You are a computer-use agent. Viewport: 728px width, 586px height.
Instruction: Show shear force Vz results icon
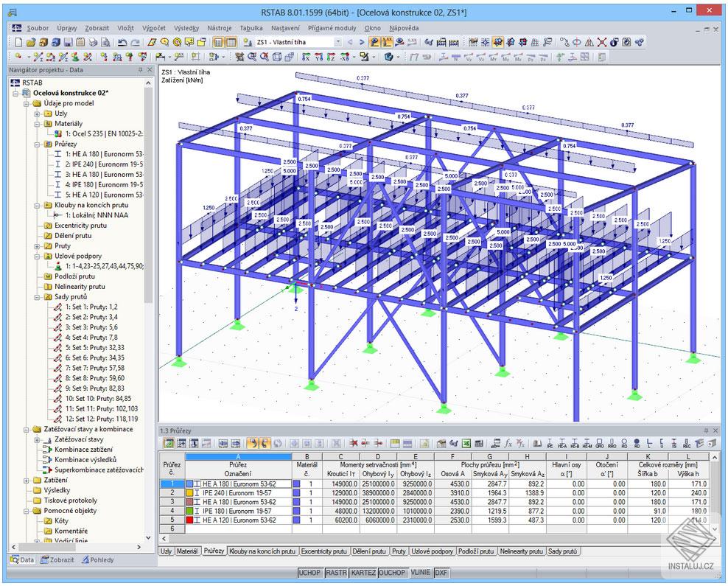click(481, 57)
